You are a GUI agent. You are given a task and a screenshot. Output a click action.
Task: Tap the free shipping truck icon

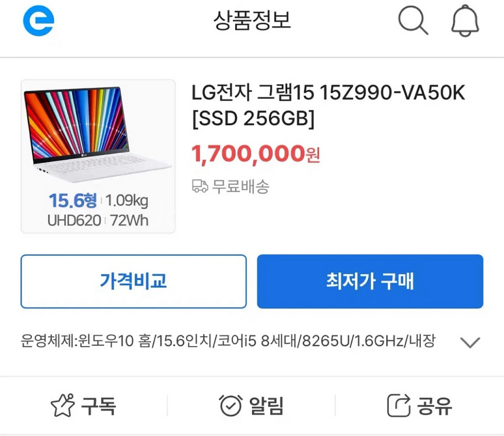coord(200,186)
